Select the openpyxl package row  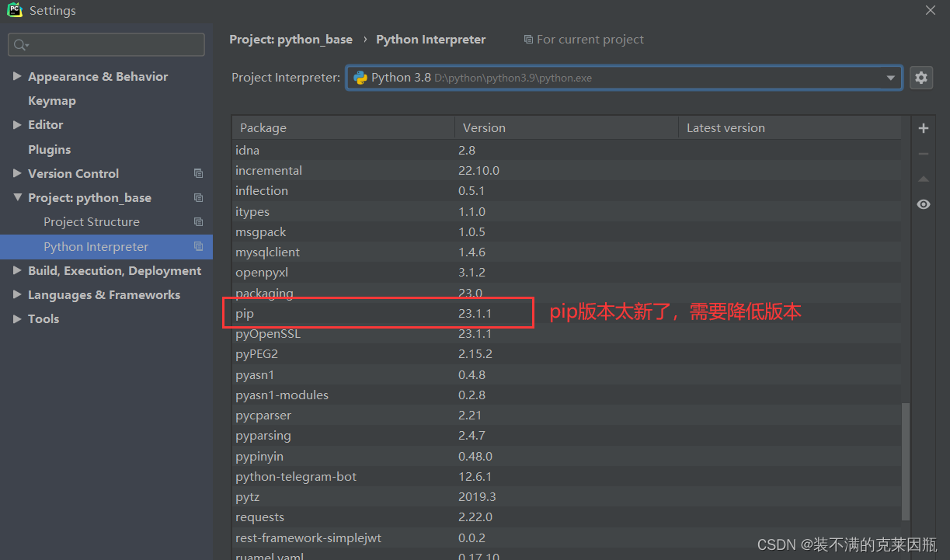click(566, 272)
